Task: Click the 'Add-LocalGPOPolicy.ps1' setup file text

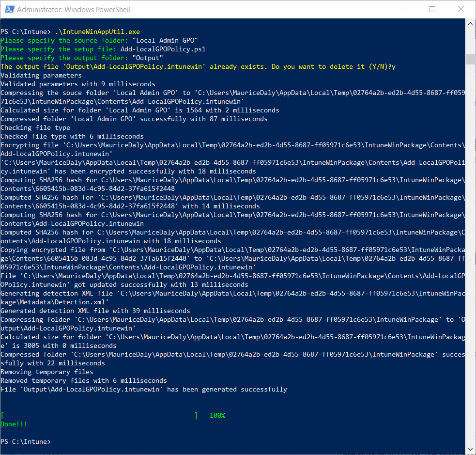Action: [x=163, y=49]
